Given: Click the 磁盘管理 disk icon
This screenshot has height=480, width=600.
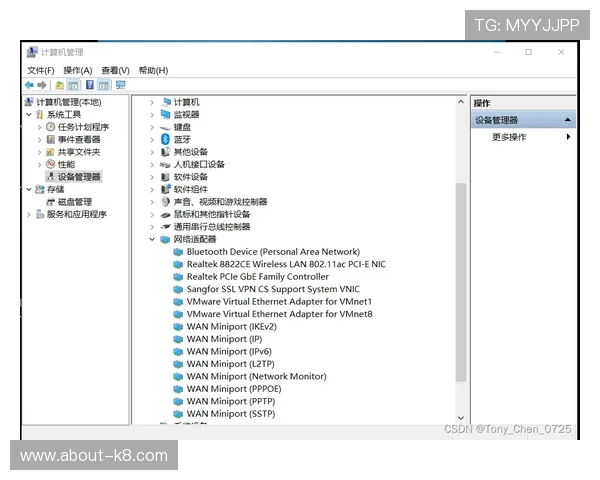Looking at the screenshot, I should point(51,202).
